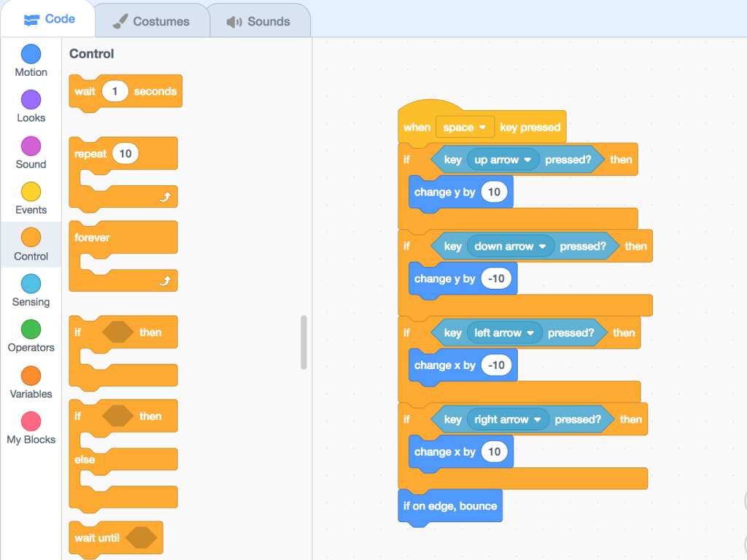The width and height of the screenshot is (747, 560).
Task: Select the Events category circle
Action: coord(31,192)
